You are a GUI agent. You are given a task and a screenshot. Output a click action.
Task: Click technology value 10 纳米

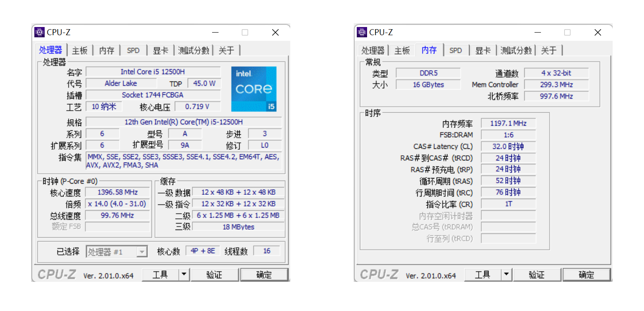click(x=104, y=106)
